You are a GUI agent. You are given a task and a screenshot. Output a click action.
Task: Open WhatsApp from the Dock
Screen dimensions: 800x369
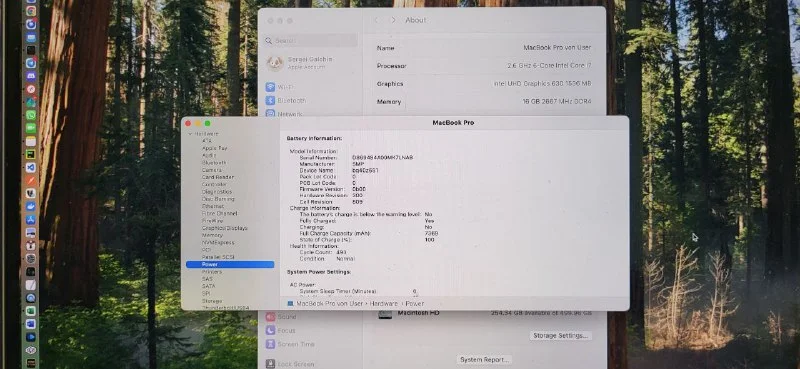31,115
